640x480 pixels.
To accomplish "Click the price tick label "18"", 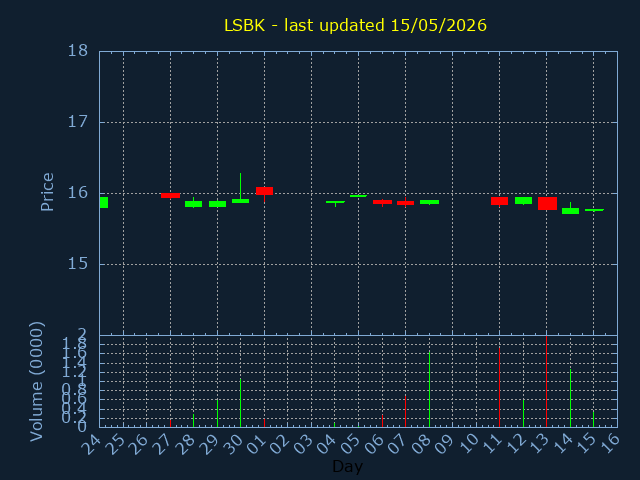I will click(78, 51).
